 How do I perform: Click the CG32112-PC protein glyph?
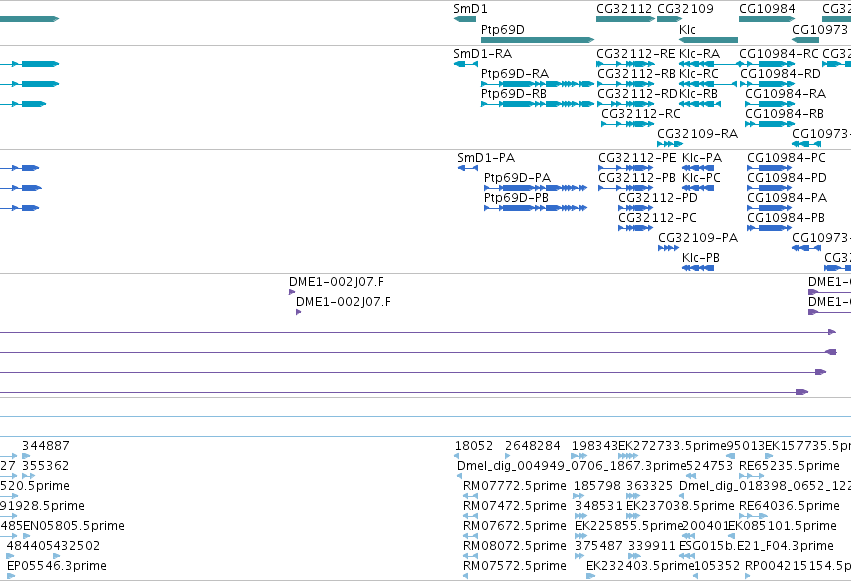coord(635,228)
